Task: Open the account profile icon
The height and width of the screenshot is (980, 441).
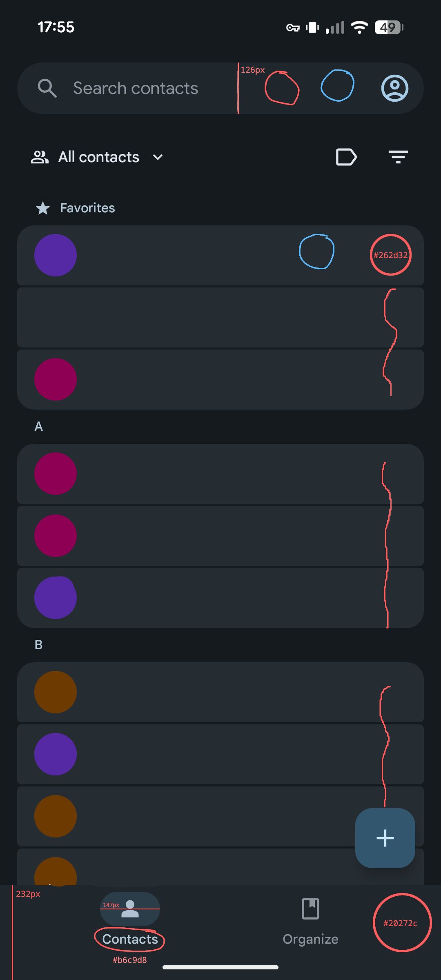Action: click(394, 88)
